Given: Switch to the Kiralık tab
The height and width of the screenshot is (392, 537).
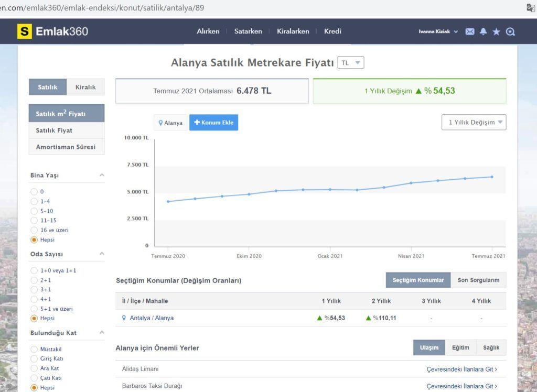Looking at the screenshot, I should (85, 87).
